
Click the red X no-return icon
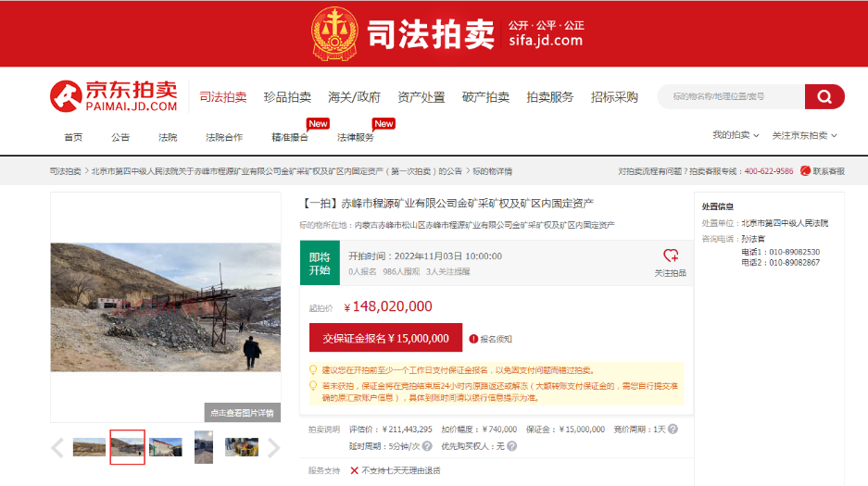(x=354, y=470)
